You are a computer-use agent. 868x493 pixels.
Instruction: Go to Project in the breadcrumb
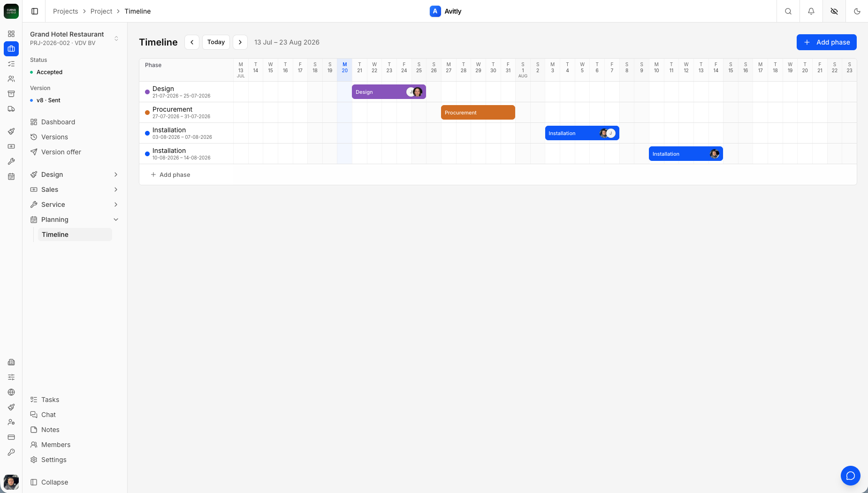pos(101,11)
